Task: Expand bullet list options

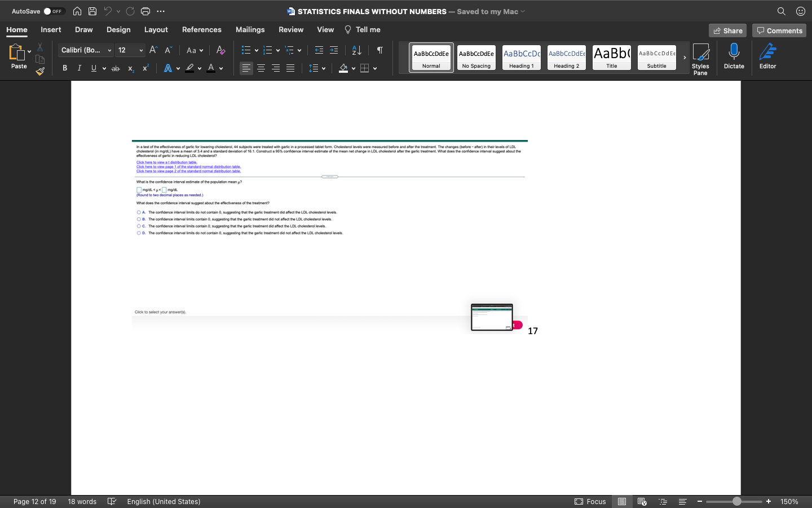Action: pyautogui.click(x=257, y=50)
